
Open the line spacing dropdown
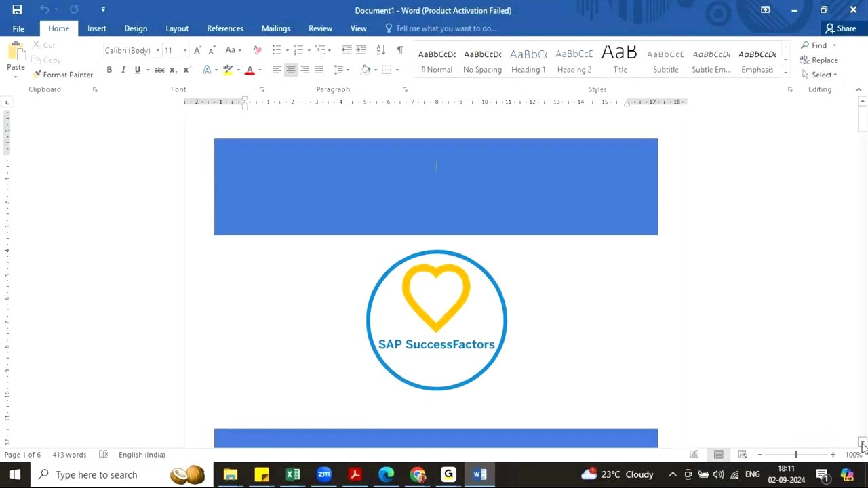pyautogui.click(x=348, y=70)
